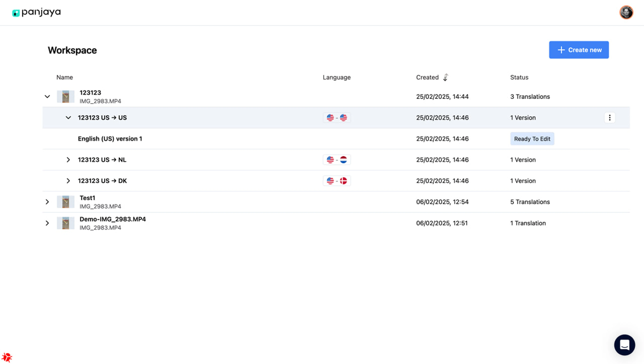Click the Test1 video thumbnail
Screen dimensions: 644x364
pyautogui.click(x=65, y=202)
